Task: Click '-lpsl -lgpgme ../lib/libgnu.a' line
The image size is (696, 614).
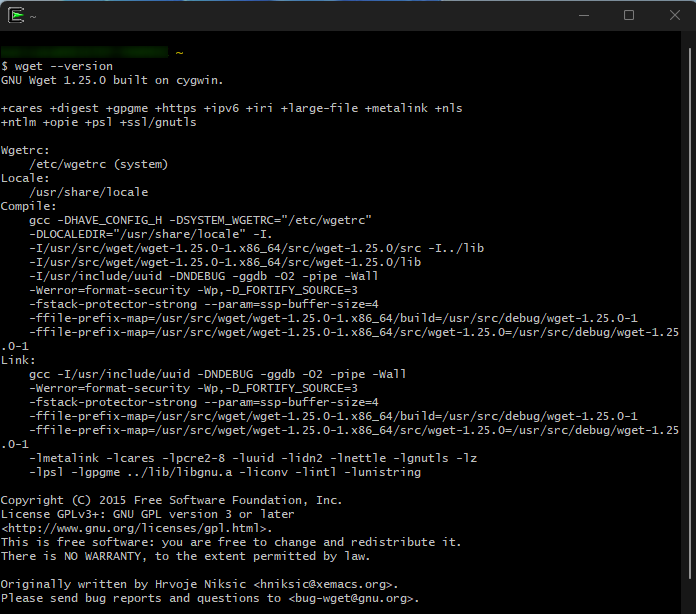Action: pos(225,472)
